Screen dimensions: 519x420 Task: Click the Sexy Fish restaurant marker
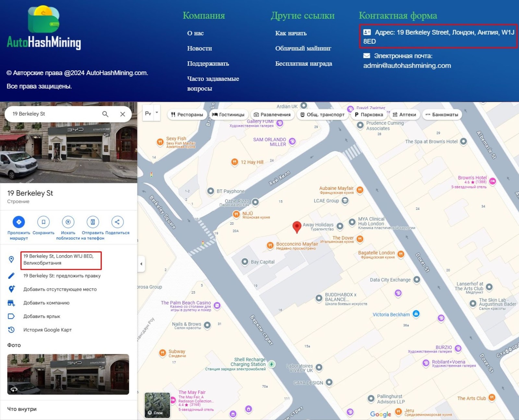coord(160,142)
